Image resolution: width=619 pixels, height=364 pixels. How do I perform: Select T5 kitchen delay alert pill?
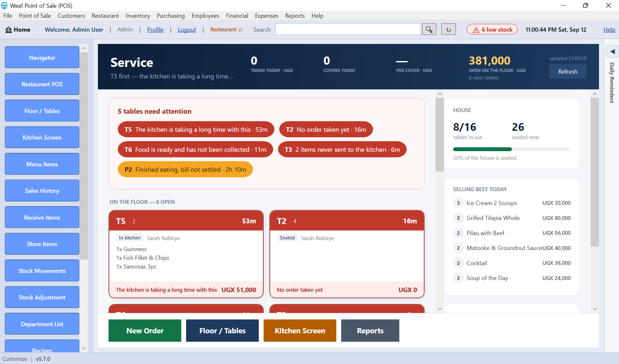point(196,130)
